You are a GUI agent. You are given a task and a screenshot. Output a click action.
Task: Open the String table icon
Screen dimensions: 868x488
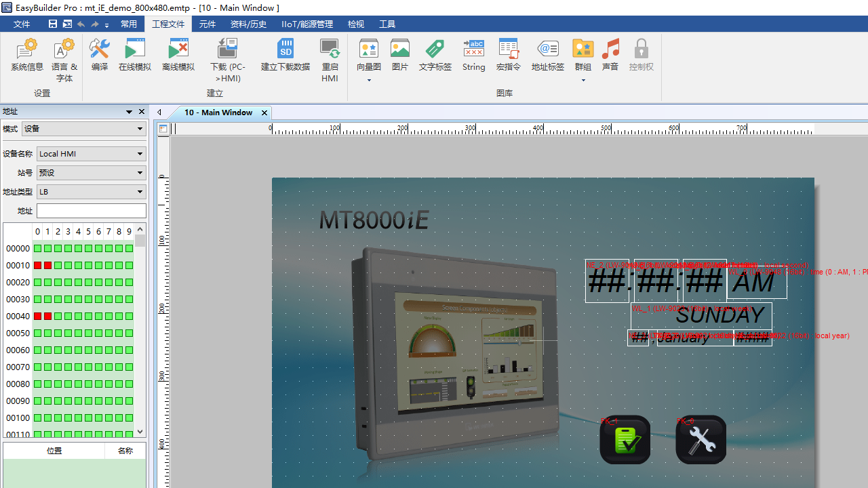[x=473, y=55]
